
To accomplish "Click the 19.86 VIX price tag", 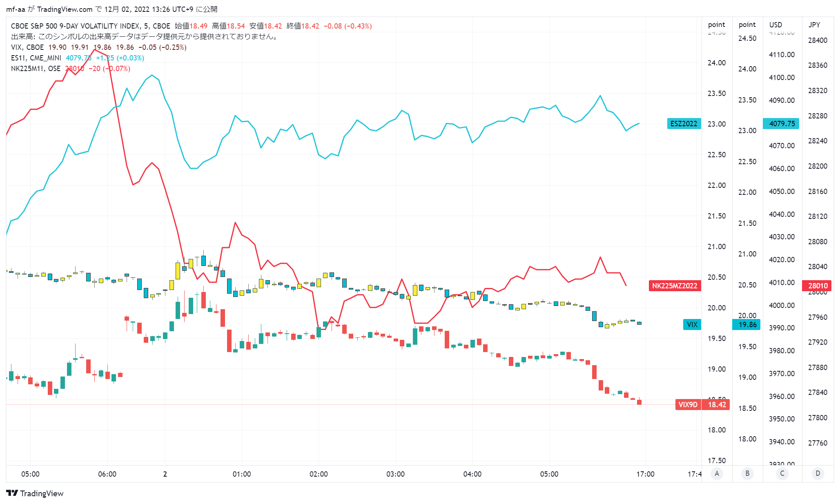I will (747, 324).
